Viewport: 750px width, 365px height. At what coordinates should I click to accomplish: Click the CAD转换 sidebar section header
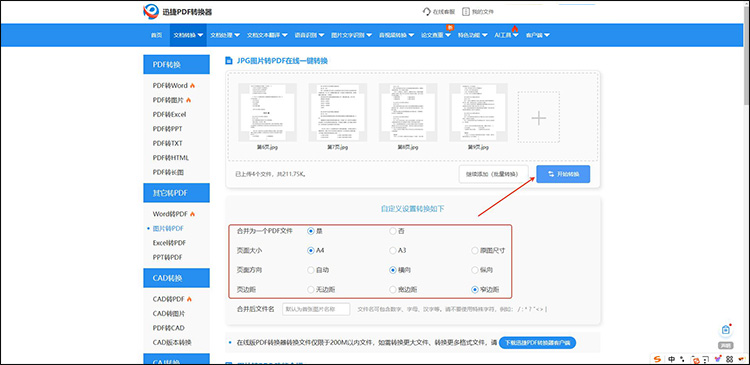coord(176,278)
